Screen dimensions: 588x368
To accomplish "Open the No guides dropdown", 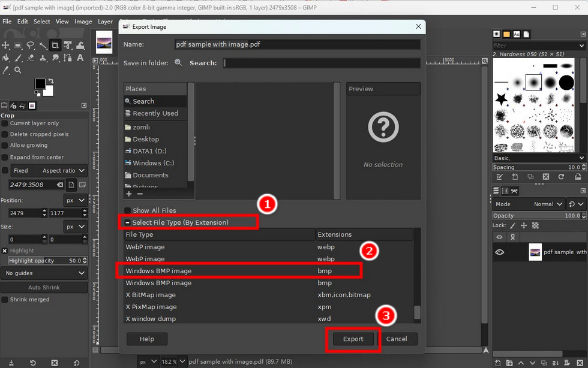I will coord(42,273).
